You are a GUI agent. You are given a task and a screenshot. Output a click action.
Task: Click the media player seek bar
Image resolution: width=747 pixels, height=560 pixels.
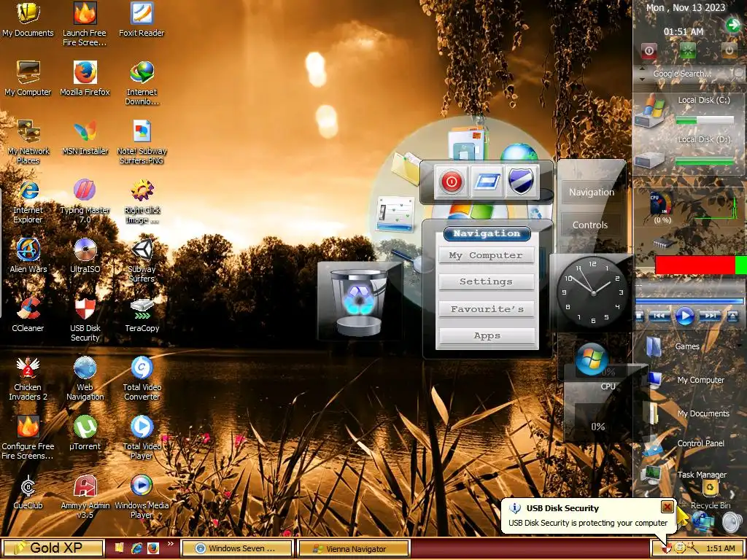(x=689, y=301)
